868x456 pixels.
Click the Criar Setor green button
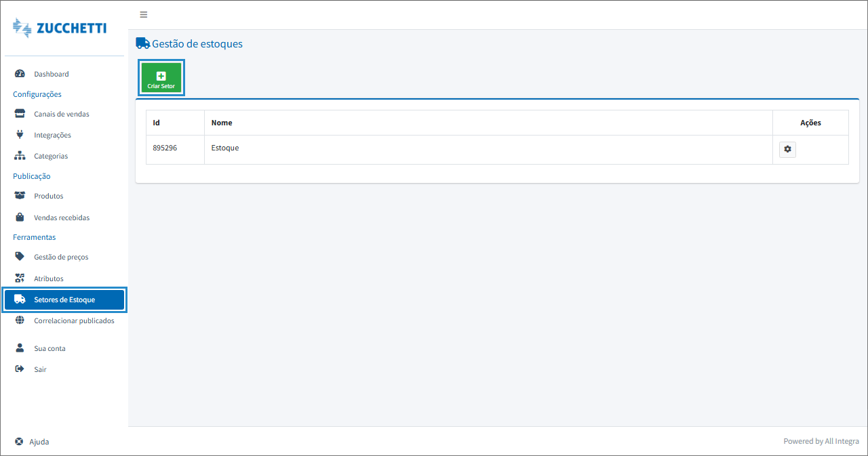161,79
